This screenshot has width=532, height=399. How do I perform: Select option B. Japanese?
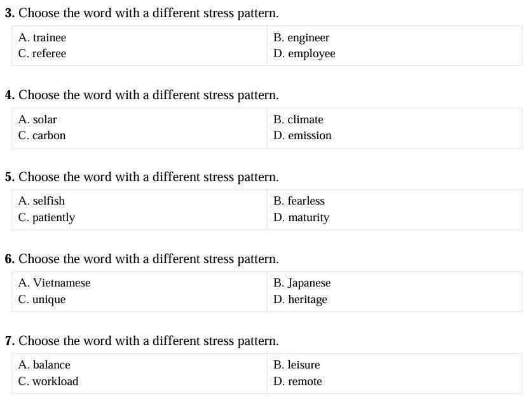302,283
